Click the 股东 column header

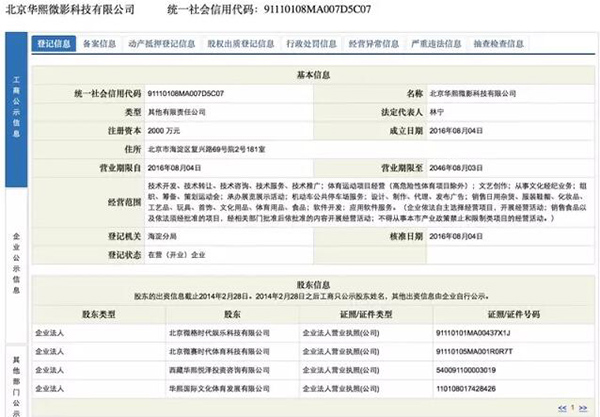[x=232, y=314]
